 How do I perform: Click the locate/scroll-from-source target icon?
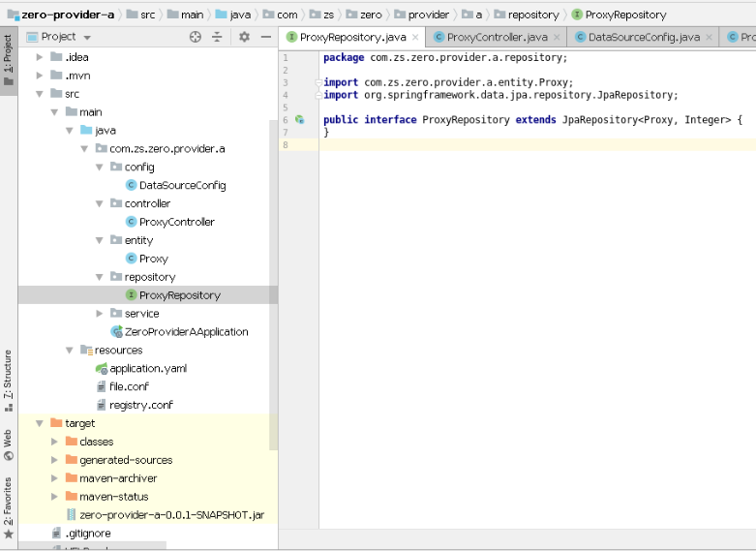pos(196,37)
